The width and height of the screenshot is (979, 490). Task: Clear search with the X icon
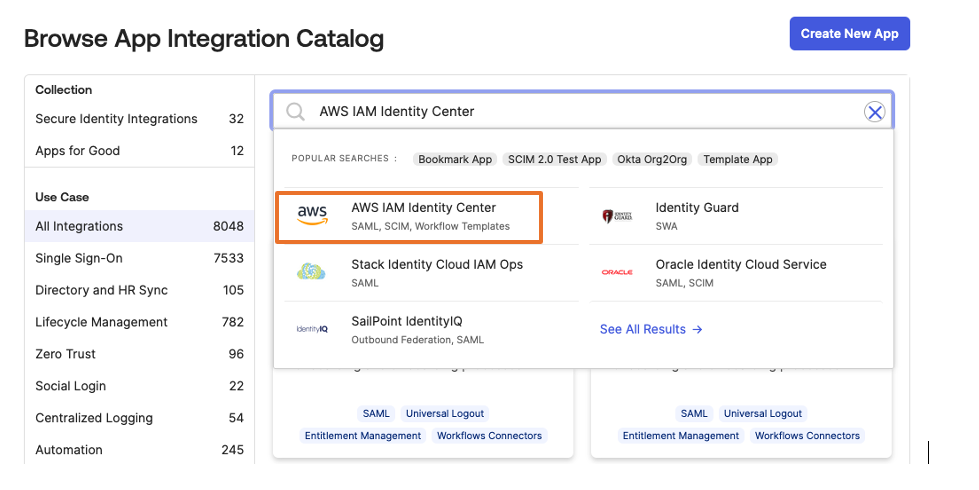[875, 112]
